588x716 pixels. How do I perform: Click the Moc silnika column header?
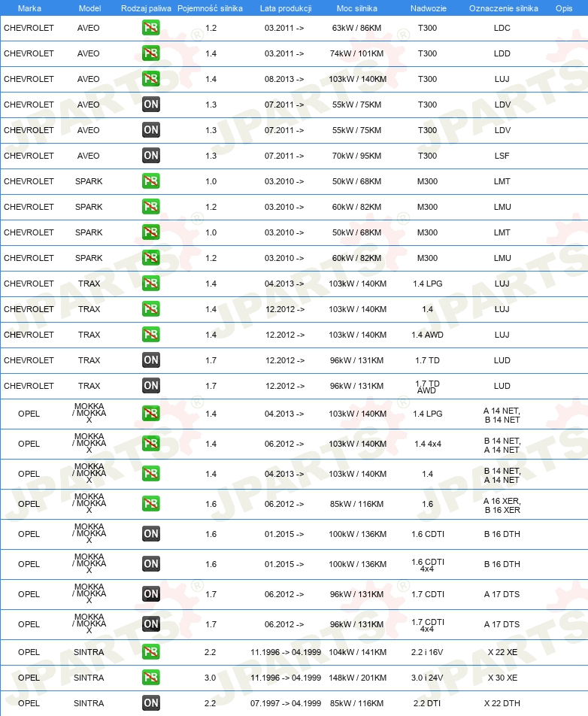click(357, 8)
